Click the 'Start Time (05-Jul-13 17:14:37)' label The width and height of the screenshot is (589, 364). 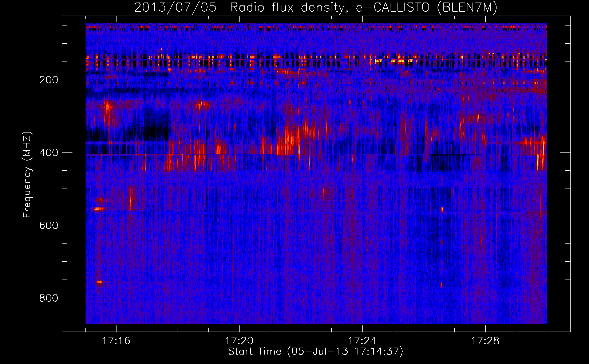coord(316,352)
